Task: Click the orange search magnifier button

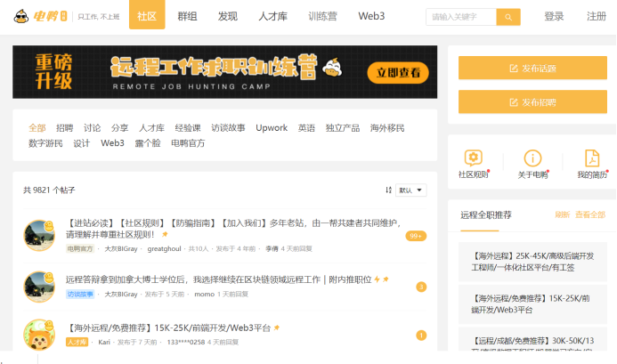Action: (x=508, y=17)
